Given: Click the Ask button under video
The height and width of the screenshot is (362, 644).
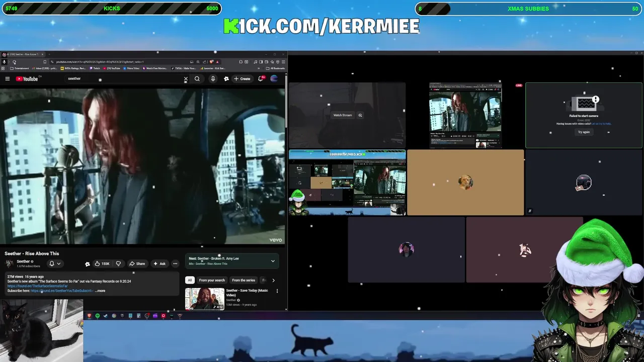Looking at the screenshot, I should click(x=159, y=263).
